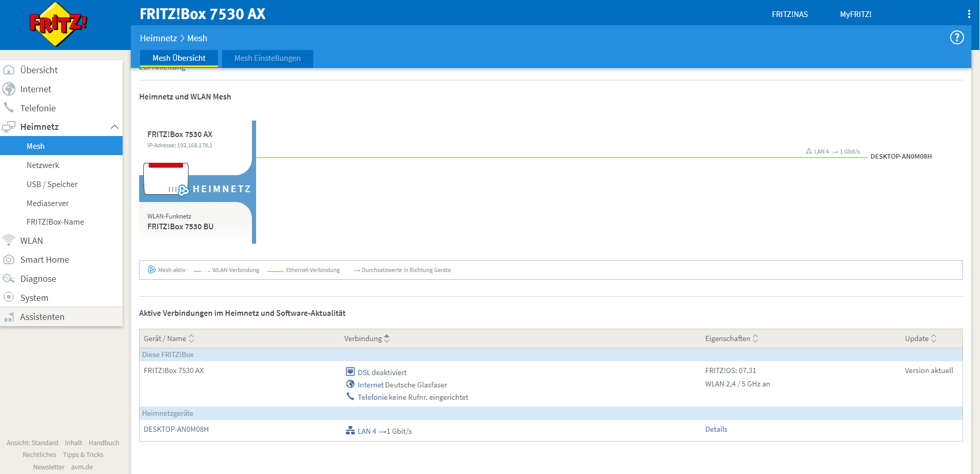The width and height of the screenshot is (980, 474).
Task: Open the Rechtliches footer link
Action: (x=40, y=454)
